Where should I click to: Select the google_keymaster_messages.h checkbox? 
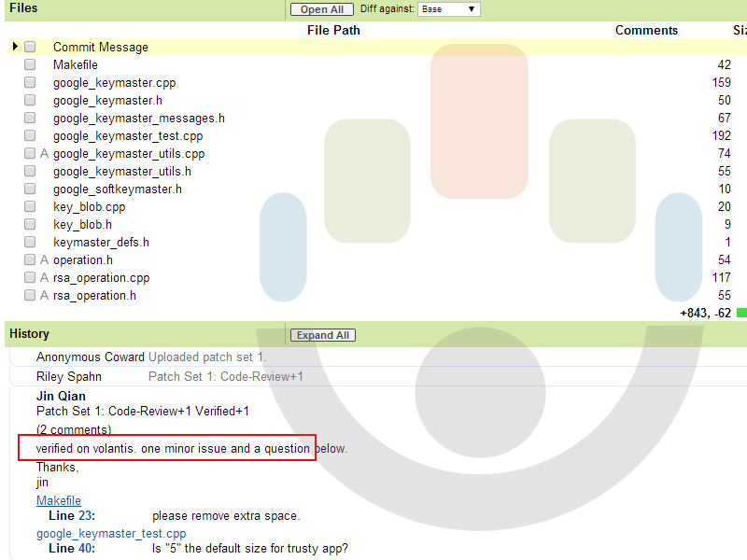30,118
